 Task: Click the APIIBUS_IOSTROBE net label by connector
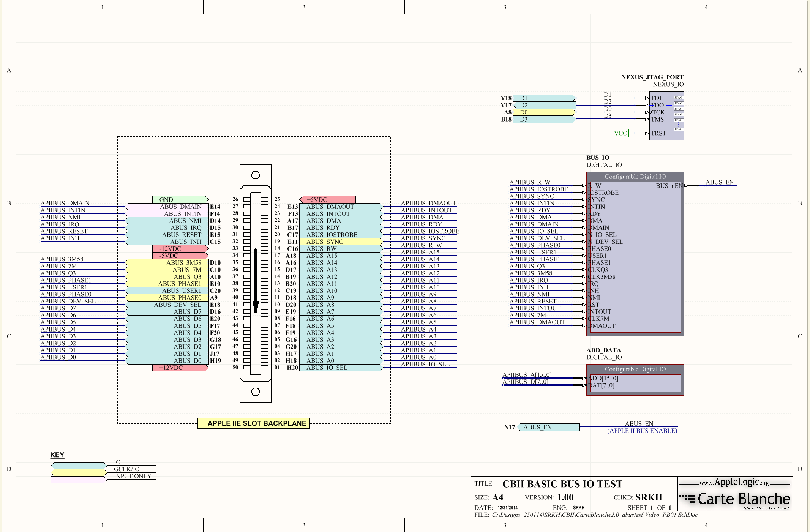click(x=430, y=231)
